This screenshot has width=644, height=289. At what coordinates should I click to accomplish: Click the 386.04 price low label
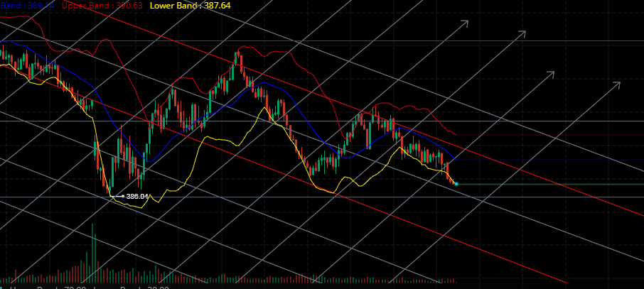(x=137, y=196)
